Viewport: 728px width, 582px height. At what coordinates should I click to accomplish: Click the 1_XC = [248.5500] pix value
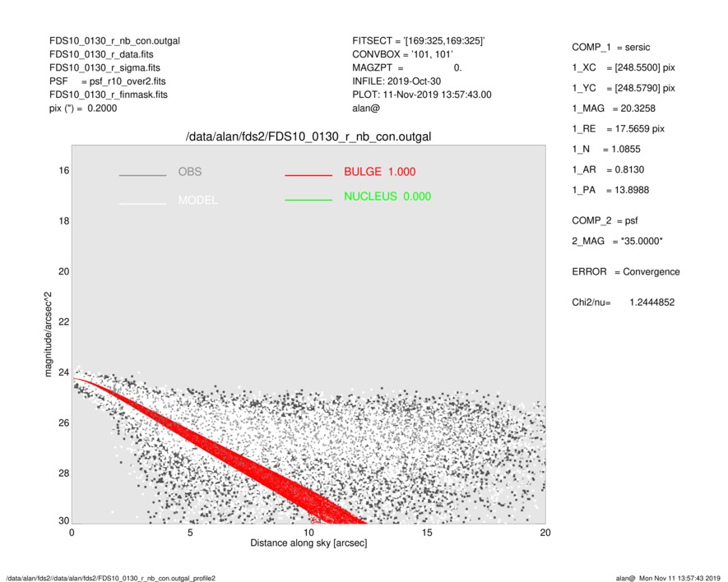[x=623, y=67]
